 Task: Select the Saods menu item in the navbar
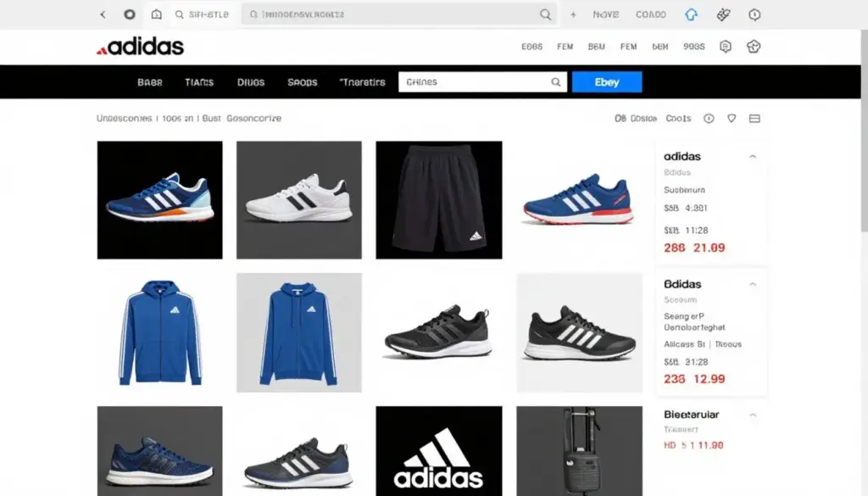coord(301,81)
